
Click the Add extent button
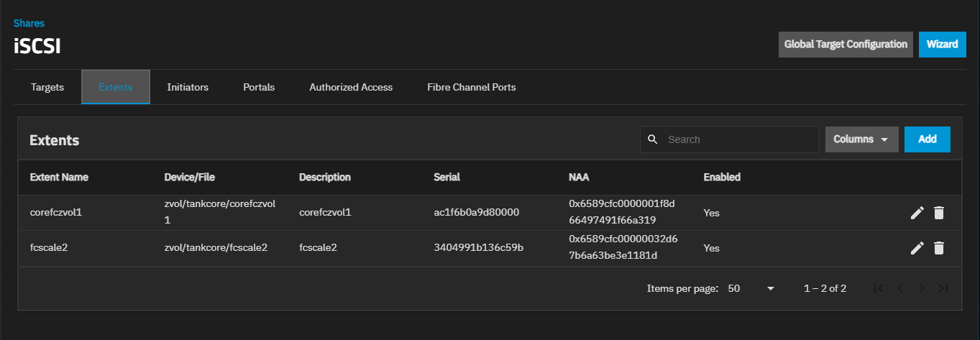[927, 139]
